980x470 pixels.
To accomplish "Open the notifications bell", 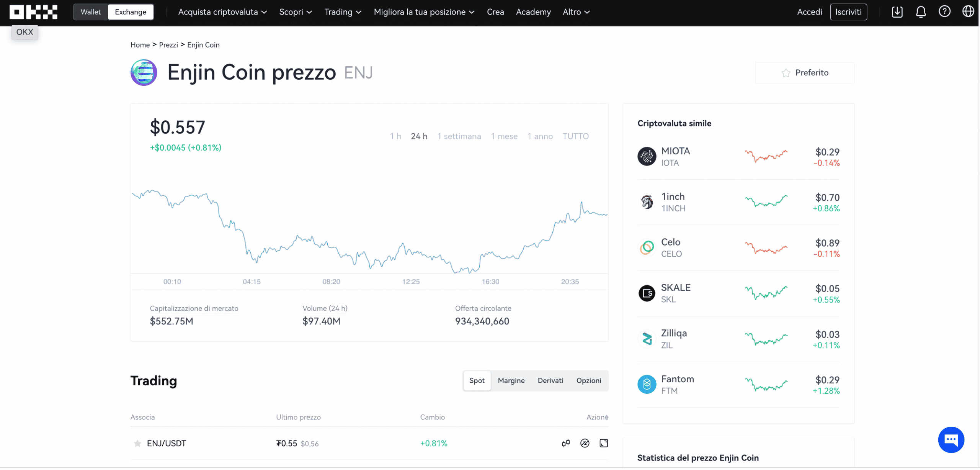I will 921,12.
